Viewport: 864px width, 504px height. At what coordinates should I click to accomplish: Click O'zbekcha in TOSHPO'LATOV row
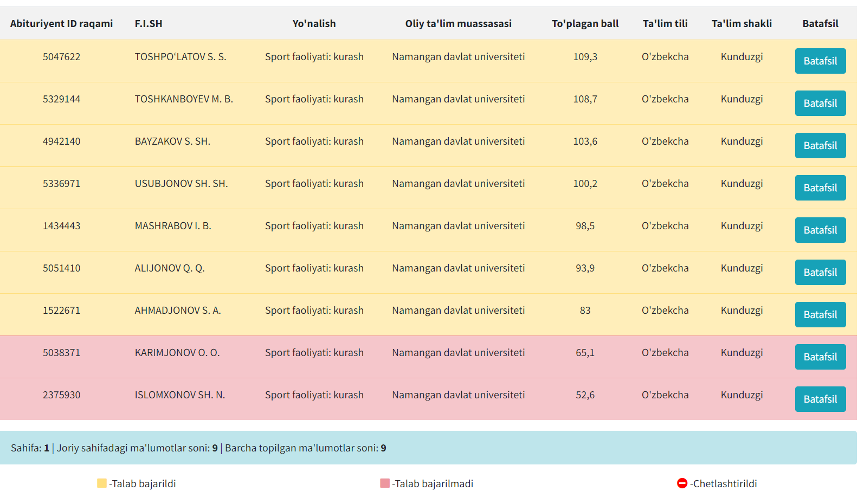click(665, 57)
